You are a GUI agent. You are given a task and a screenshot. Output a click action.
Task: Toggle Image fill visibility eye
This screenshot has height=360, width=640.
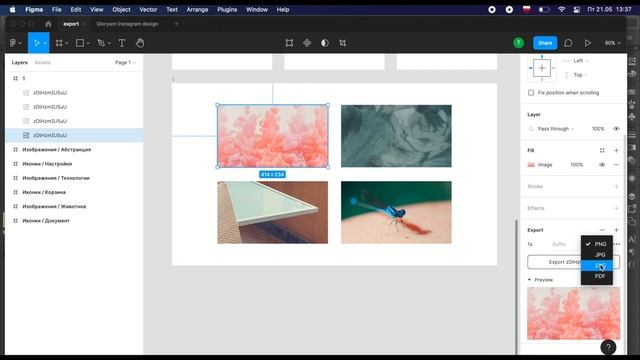tap(602, 164)
